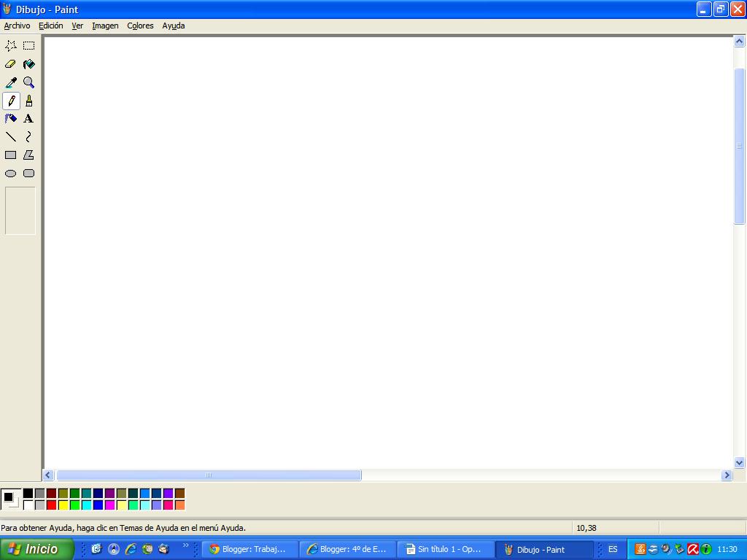This screenshot has width=747, height=560.
Task: Pick the black color swatch in palette
Action: [x=28, y=494]
